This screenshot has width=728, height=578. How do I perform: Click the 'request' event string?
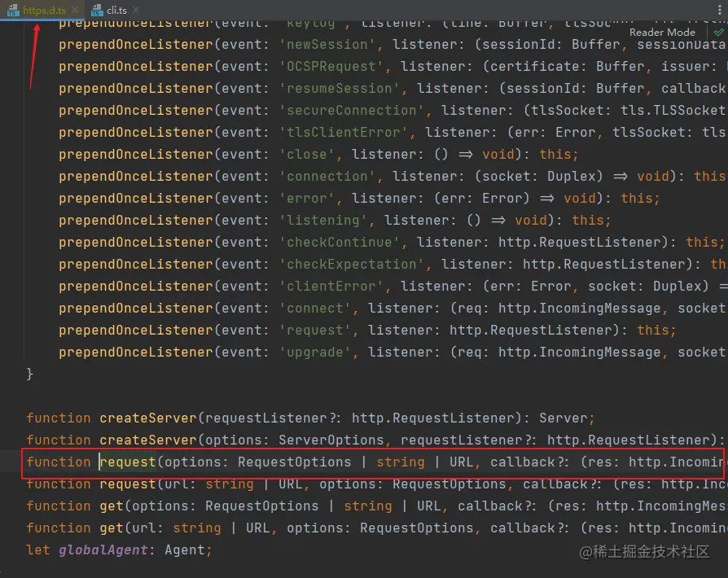[315, 330]
